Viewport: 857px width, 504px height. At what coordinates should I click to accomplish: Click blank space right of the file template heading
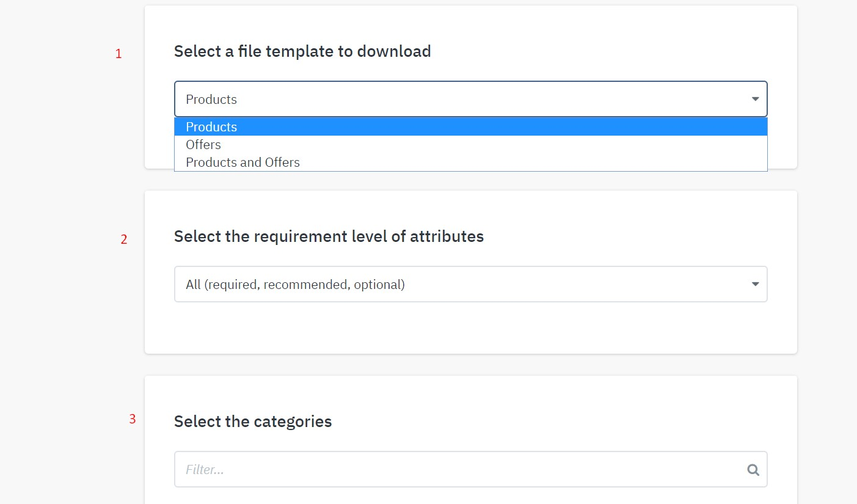pyautogui.click(x=599, y=51)
